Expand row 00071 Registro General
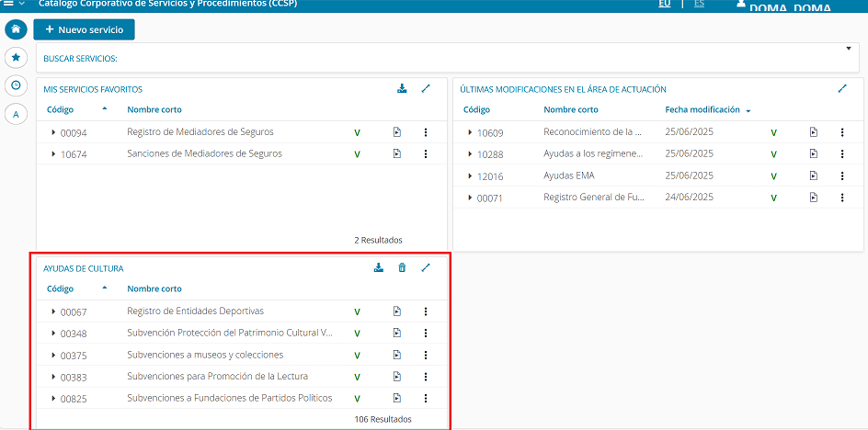 [470, 198]
